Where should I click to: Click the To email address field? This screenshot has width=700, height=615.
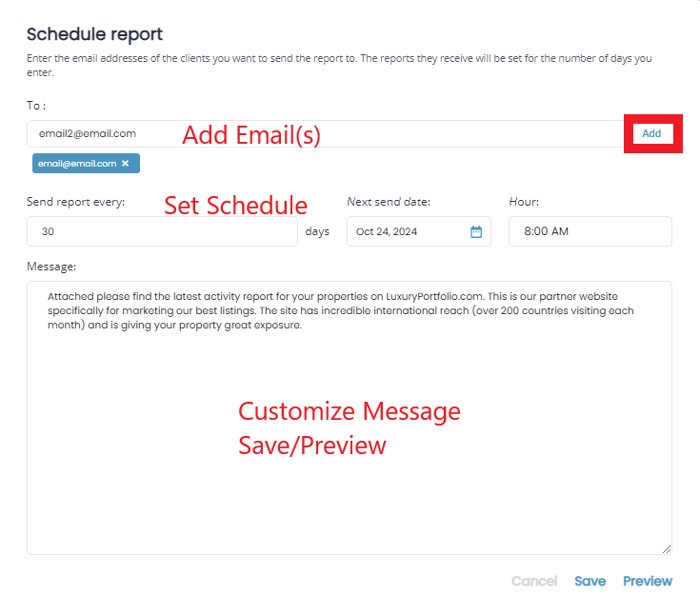(x=326, y=133)
